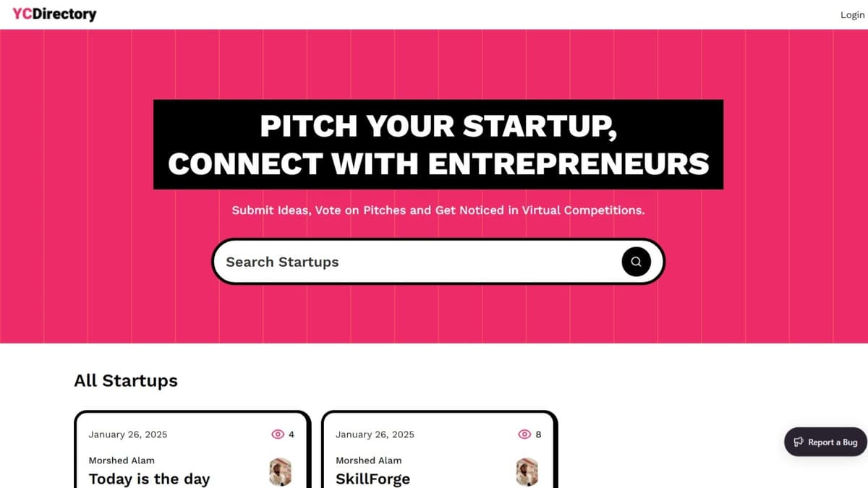
Task: Click the Report a Bug button
Action: click(x=825, y=442)
